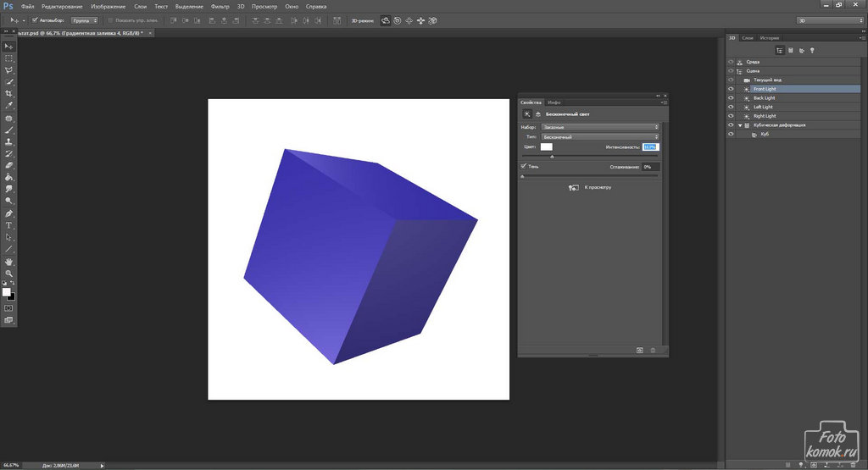Open the Фильтр menu
The height and width of the screenshot is (470, 868).
click(219, 6)
